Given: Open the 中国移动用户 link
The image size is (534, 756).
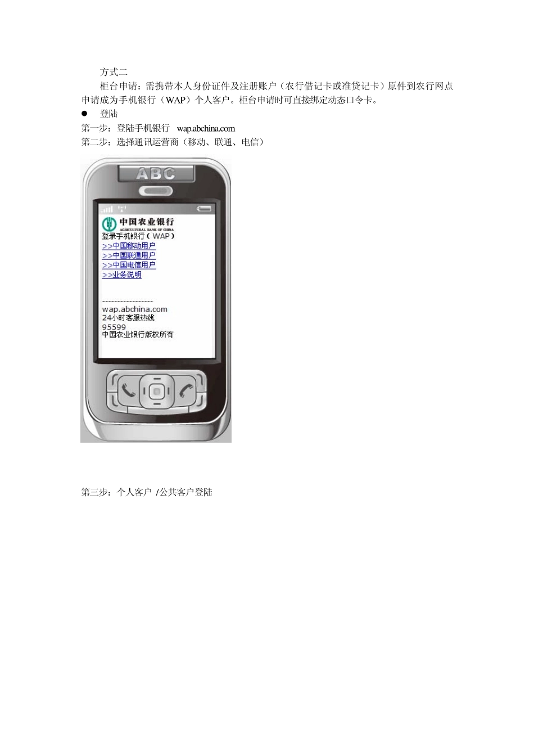Looking at the screenshot, I should (x=129, y=246).
